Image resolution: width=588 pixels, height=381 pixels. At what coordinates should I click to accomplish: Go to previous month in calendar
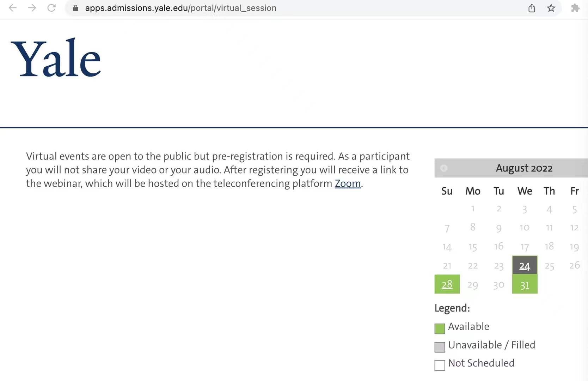444,168
